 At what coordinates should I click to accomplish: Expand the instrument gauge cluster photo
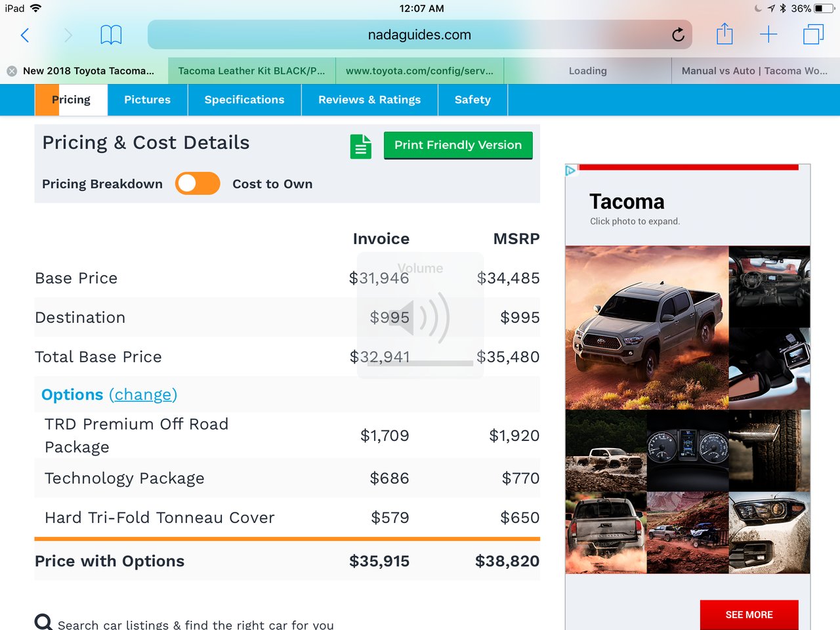[x=688, y=451]
